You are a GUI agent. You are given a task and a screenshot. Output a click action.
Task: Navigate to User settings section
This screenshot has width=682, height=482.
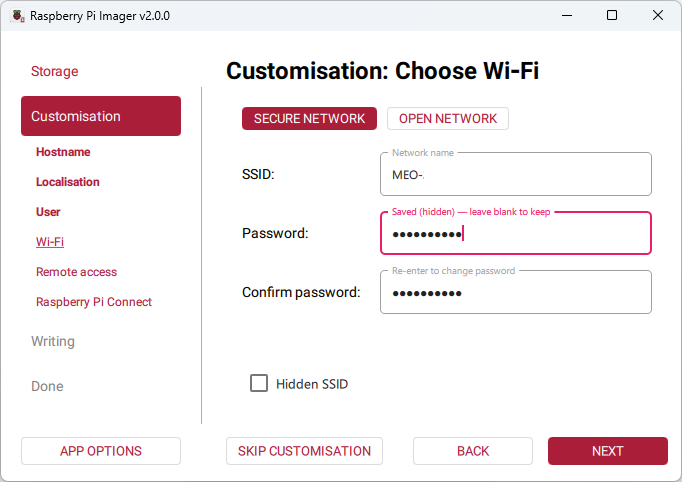pyautogui.click(x=48, y=212)
